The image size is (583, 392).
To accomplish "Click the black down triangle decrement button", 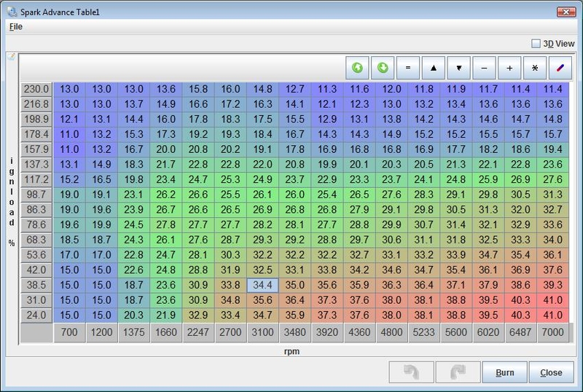I will click(x=458, y=68).
